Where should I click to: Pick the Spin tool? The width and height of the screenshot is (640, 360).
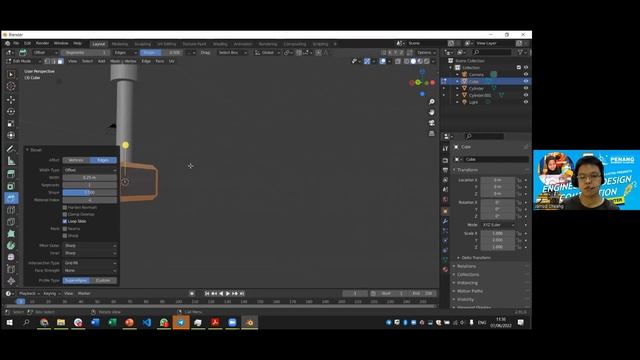tap(11, 245)
